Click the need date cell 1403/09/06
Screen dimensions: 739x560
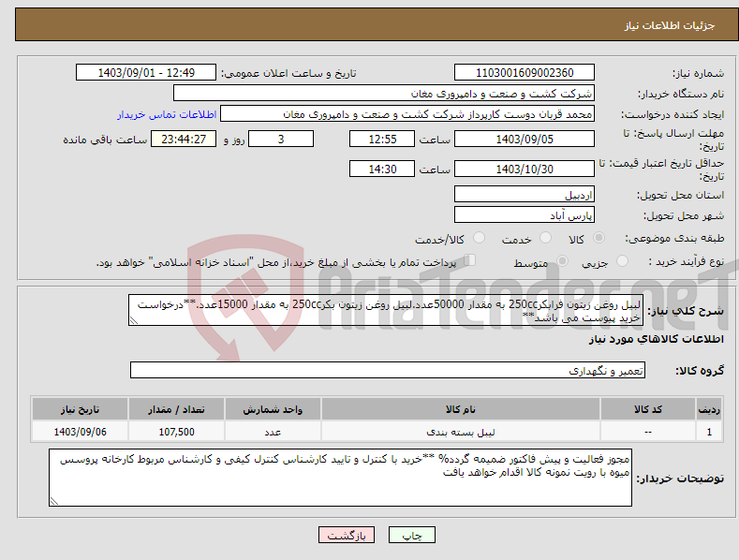point(81,432)
